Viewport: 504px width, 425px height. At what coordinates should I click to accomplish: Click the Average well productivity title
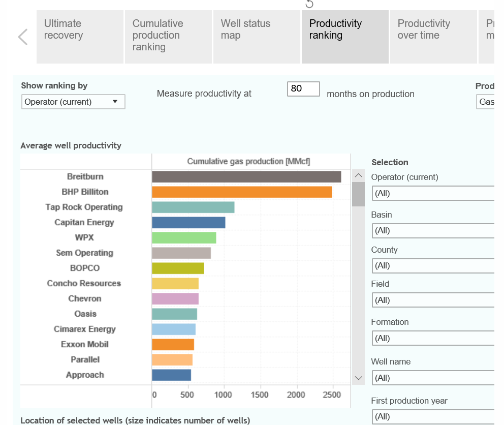tap(71, 146)
